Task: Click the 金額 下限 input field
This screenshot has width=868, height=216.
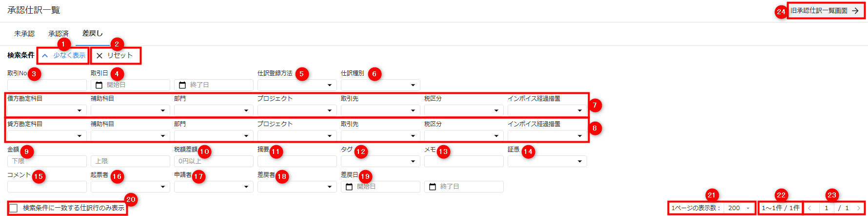Action: point(47,161)
